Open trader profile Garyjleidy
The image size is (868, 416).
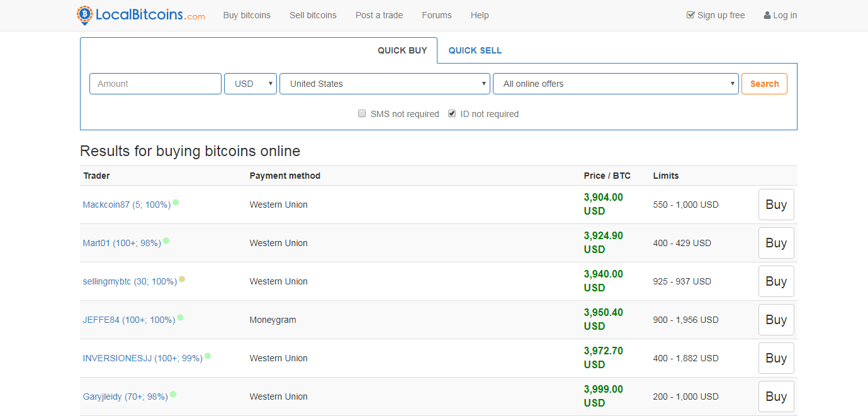point(125,396)
